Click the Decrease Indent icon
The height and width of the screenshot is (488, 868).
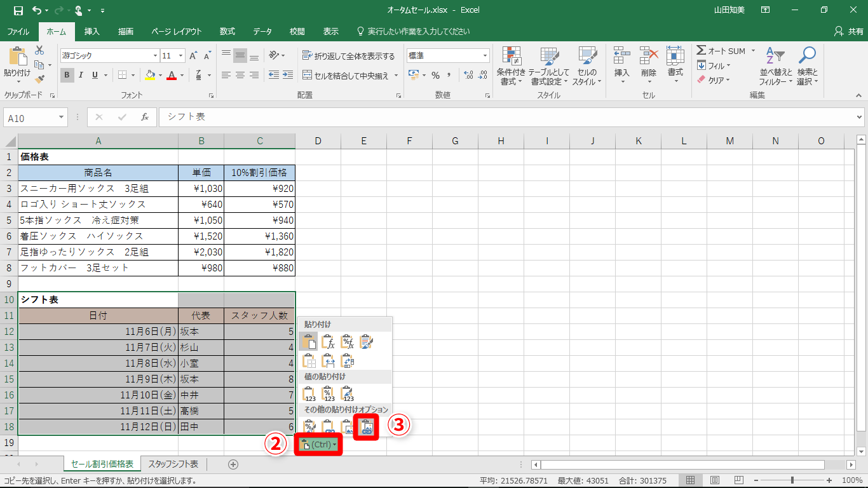[273, 75]
